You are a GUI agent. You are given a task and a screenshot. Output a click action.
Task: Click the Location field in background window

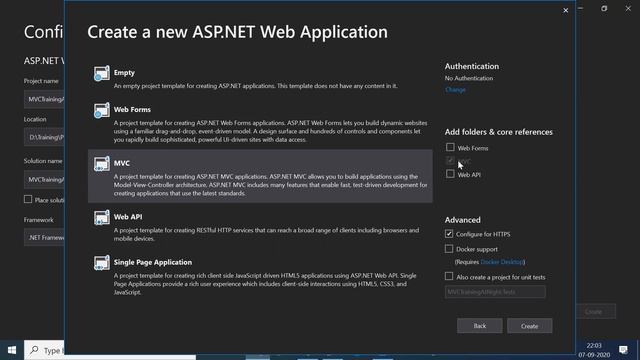(44, 137)
